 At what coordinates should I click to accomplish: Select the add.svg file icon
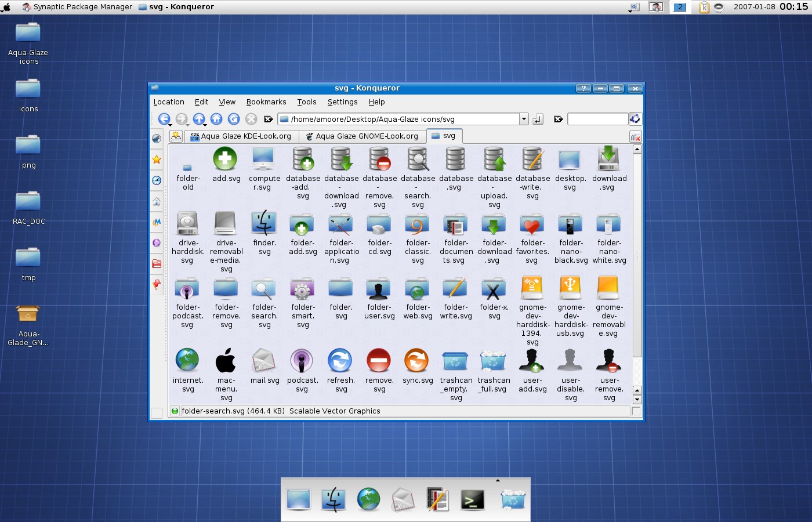[x=225, y=158]
